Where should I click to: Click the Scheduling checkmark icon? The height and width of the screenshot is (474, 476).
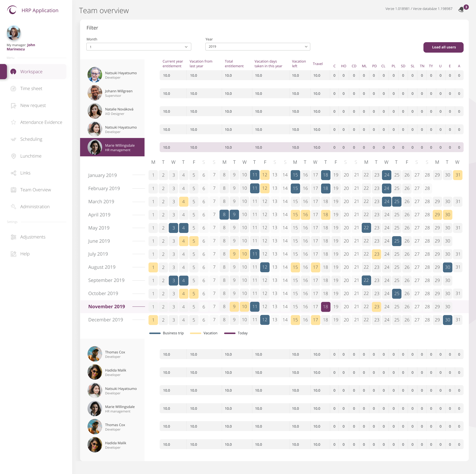tap(13, 139)
